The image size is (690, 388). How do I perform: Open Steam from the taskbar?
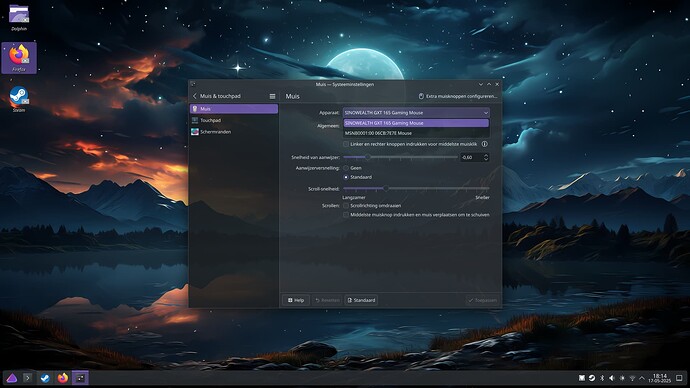coord(45,378)
